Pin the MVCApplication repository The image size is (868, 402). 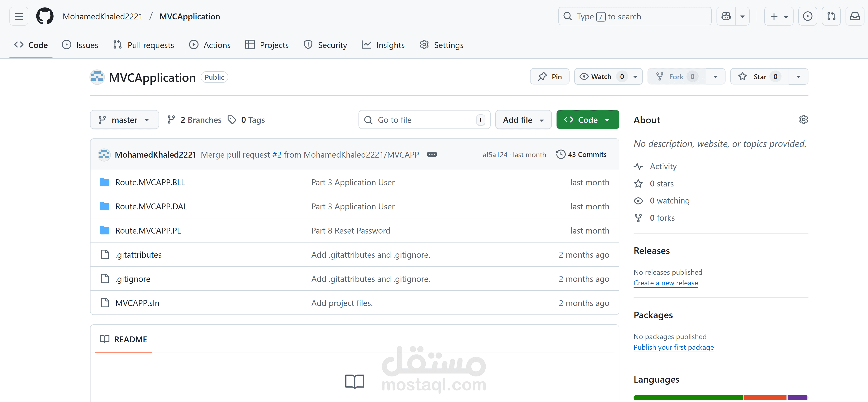tap(550, 77)
